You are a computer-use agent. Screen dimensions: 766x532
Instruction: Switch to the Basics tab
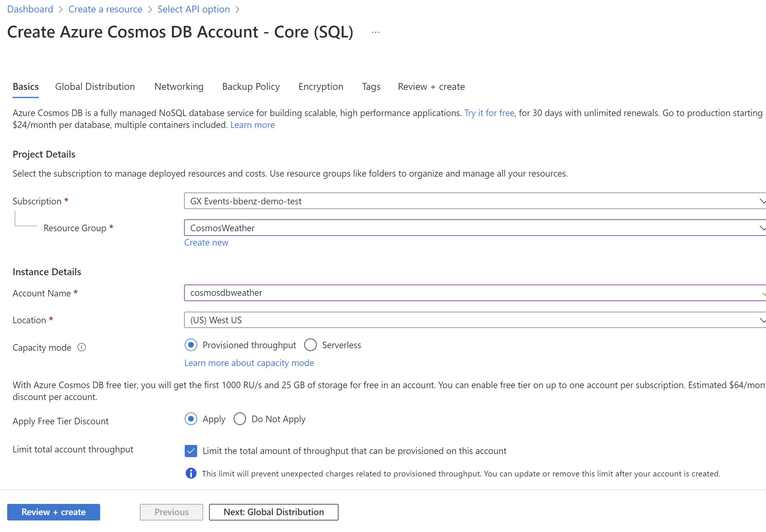26,87
